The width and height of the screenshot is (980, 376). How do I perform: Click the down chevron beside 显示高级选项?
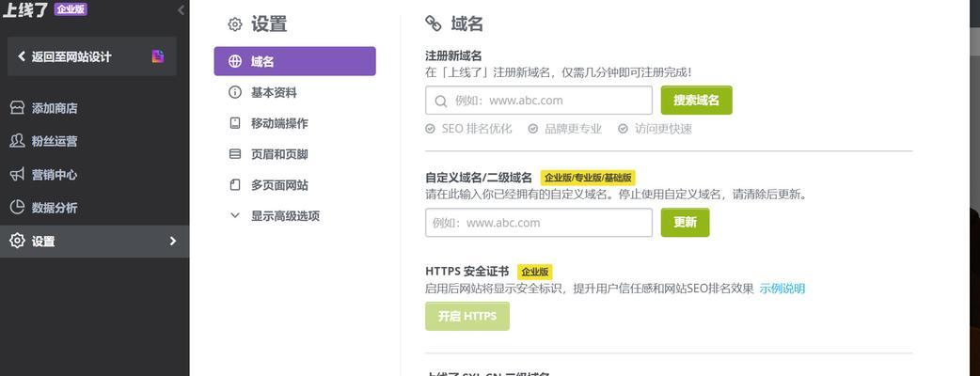[x=235, y=215]
